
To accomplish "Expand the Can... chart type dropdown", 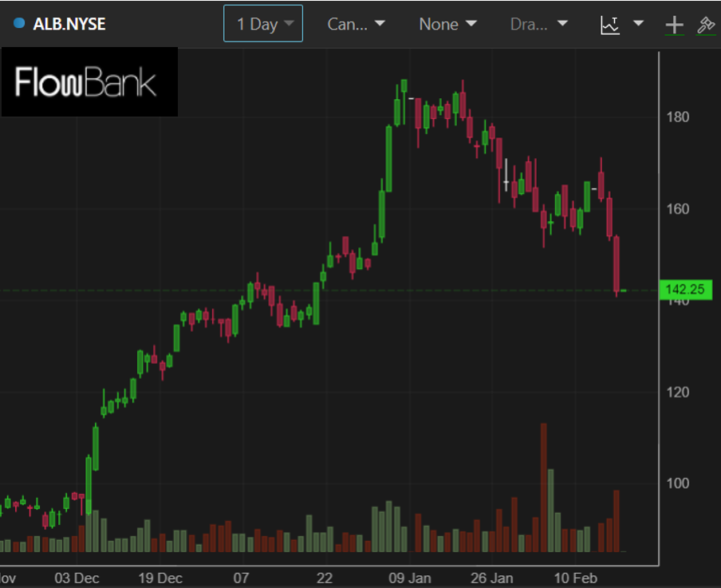I will pyautogui.click(x=356, y=24).
